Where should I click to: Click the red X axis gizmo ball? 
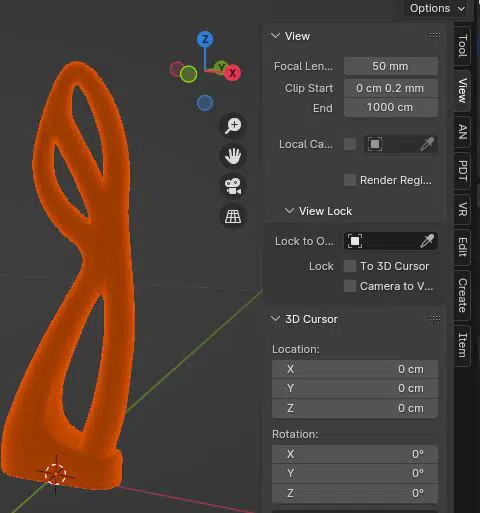pyautogui.click(x=232, y=73)
